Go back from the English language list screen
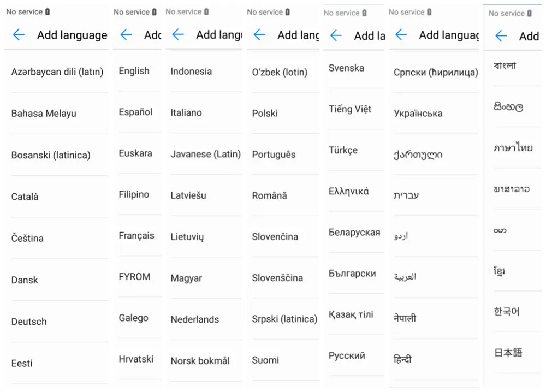Screen dimensions: 546x392 click(126, 34)
